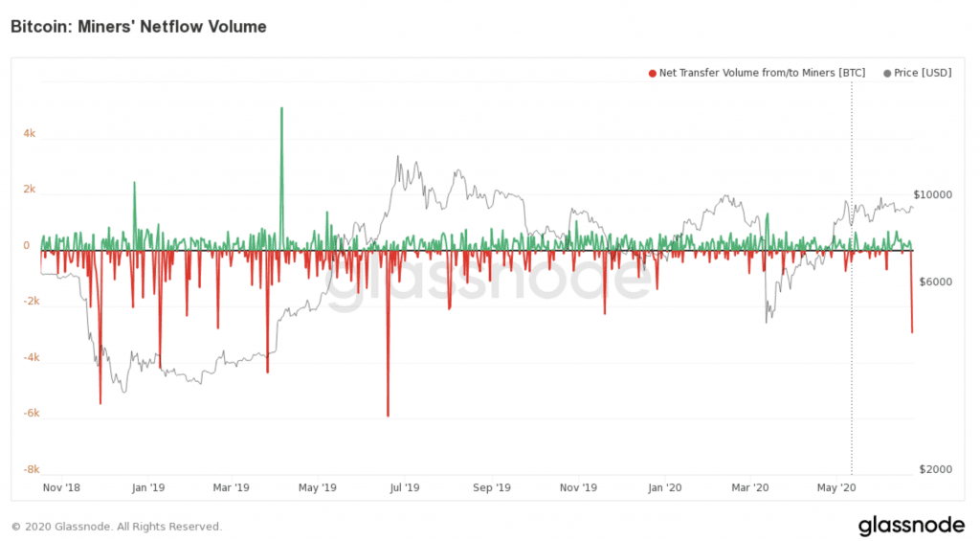Click the 4k label on left axis
Screen dimensions: 980x541
pyautogui.click(x=29, y=134)
